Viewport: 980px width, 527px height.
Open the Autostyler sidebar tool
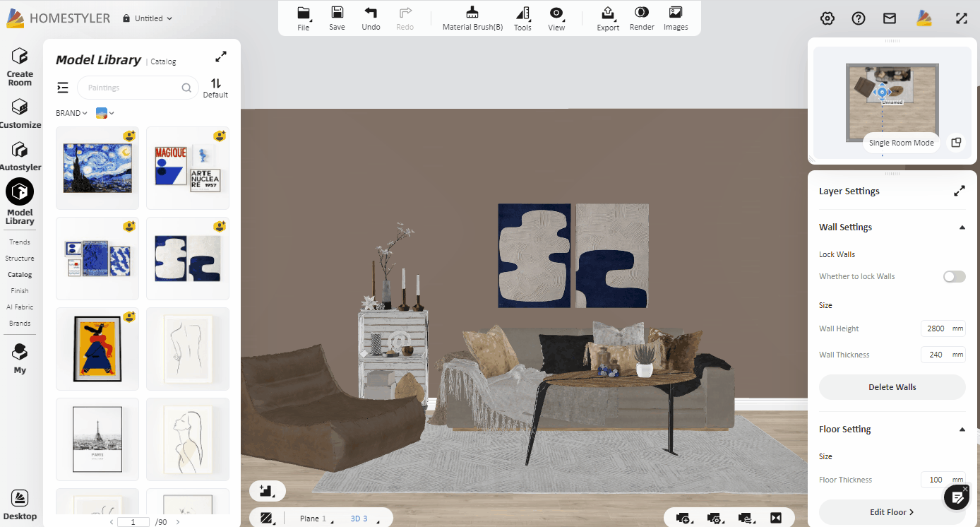pos(20,150)
